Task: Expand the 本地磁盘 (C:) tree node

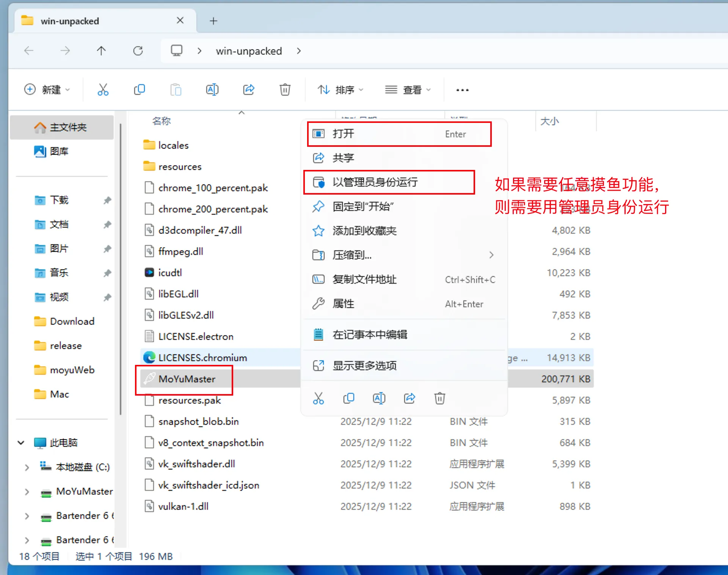Action: (27, 467)
